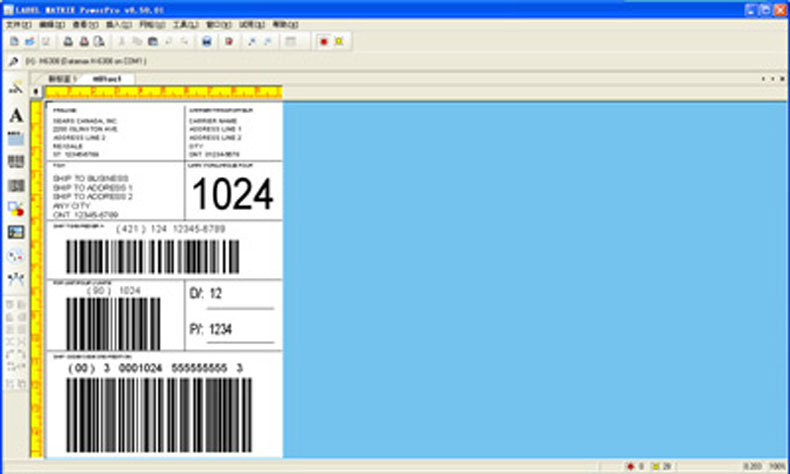Switch to the second document tab
The height and width of the screenshot is (474, 790).
pos(107,79)
